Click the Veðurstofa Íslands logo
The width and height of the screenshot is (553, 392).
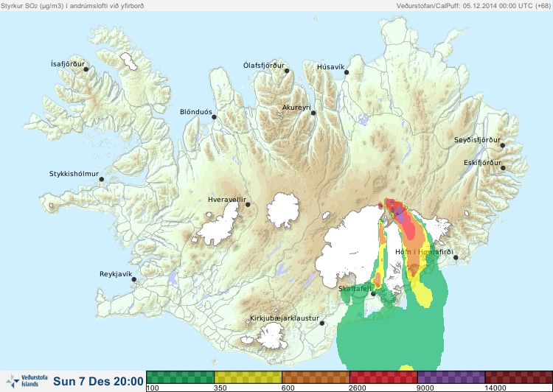27,381
